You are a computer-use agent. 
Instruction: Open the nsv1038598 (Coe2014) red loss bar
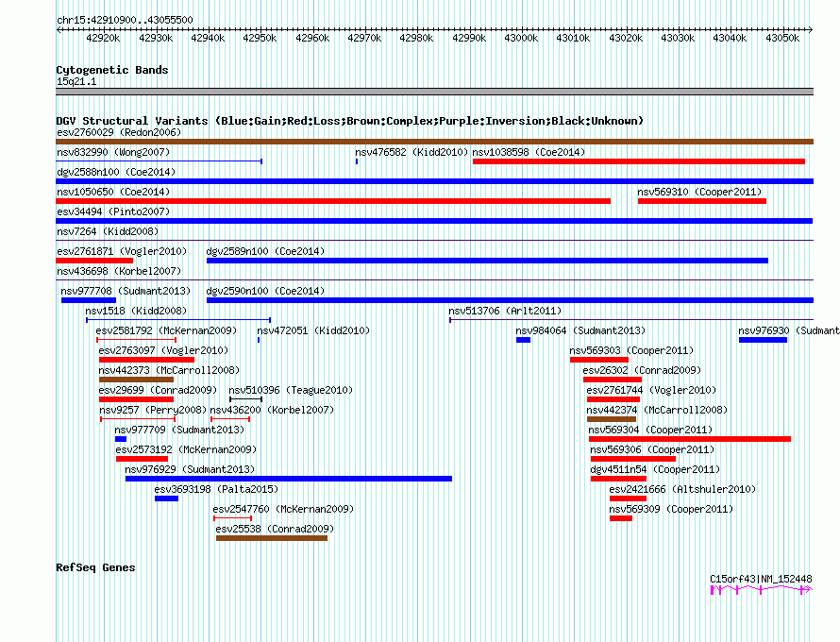tap(639, 161)
